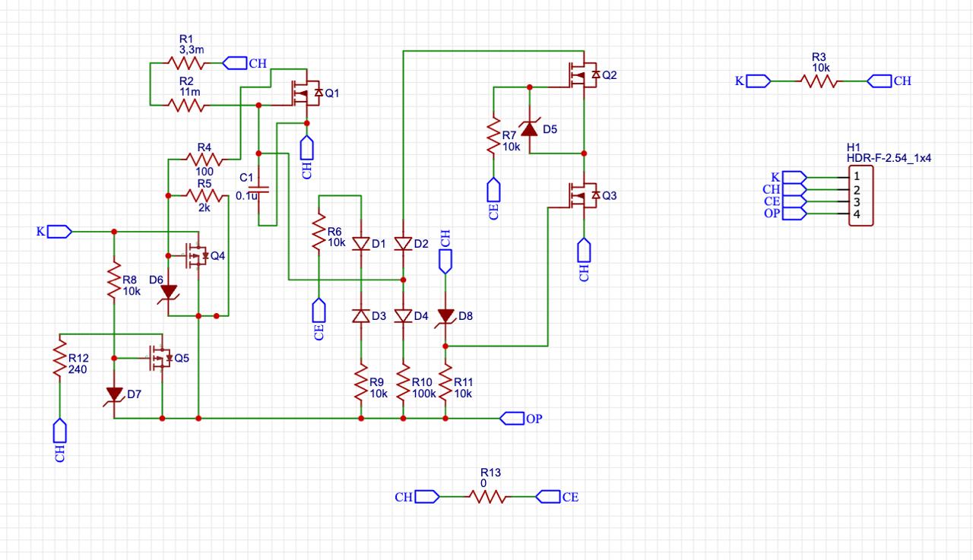The height and width of the screenshot is (560, 973).
Task: Select the zero-ohm resistor R13
Action: [487, 497]
